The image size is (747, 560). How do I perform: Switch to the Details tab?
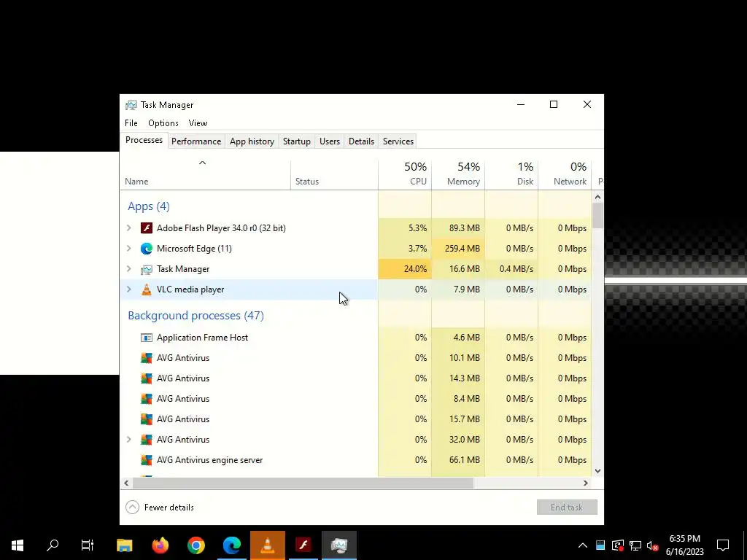coord(361,141)
